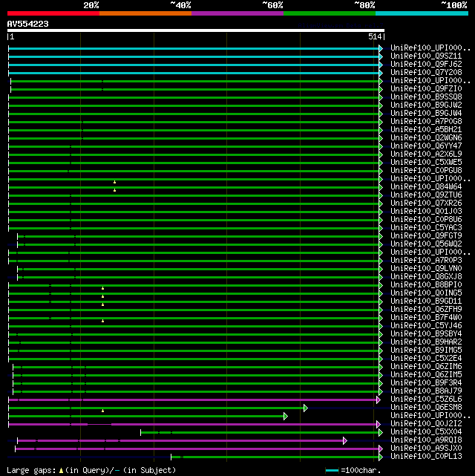Select the UniRef100_A2X6L9 hit label

[426, 154]
